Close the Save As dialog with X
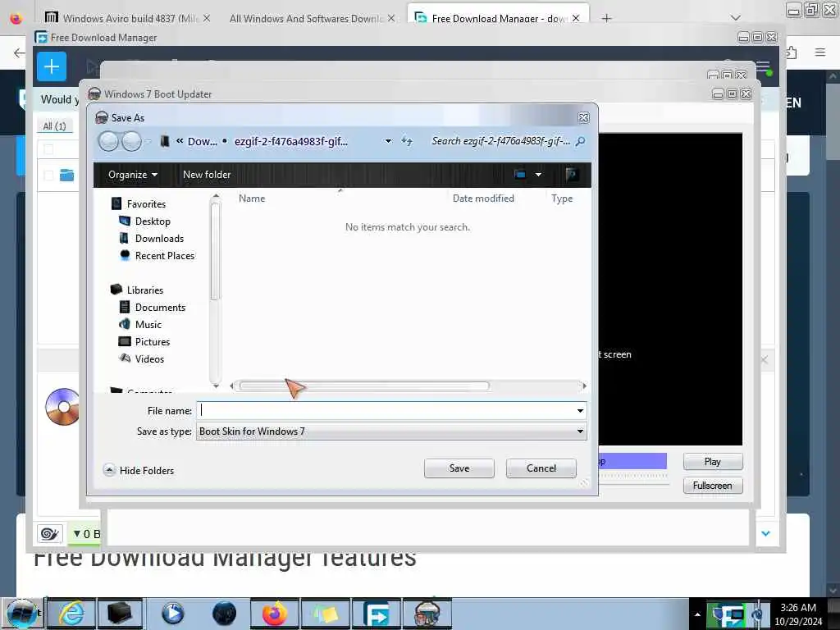Image resolution: width=840 pixels, height=630 pixels. (x=583, y=118)
